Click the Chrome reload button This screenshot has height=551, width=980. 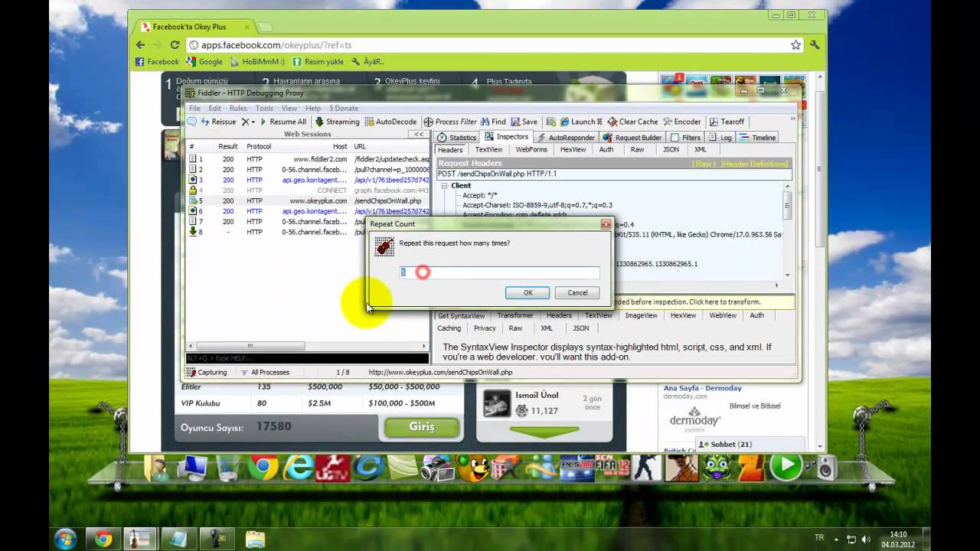175,45
